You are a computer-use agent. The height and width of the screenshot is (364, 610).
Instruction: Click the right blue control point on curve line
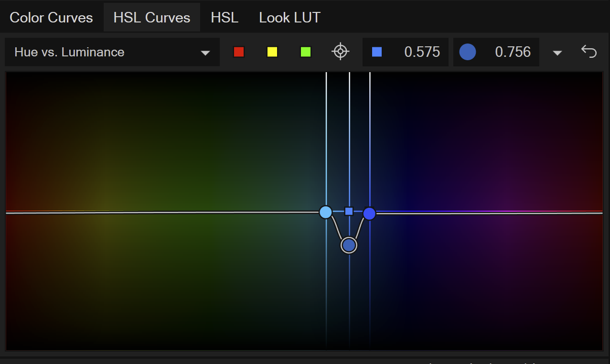click(369, 214)
